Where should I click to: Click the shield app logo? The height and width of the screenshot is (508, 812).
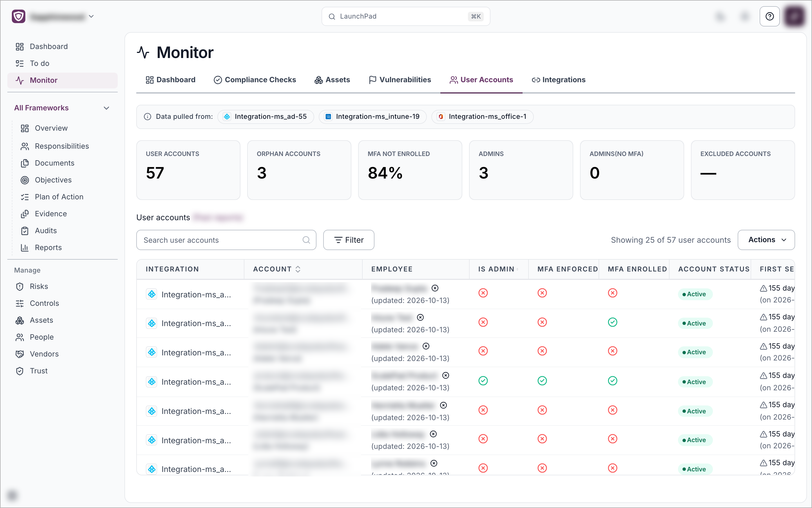[x=19, y=16]
